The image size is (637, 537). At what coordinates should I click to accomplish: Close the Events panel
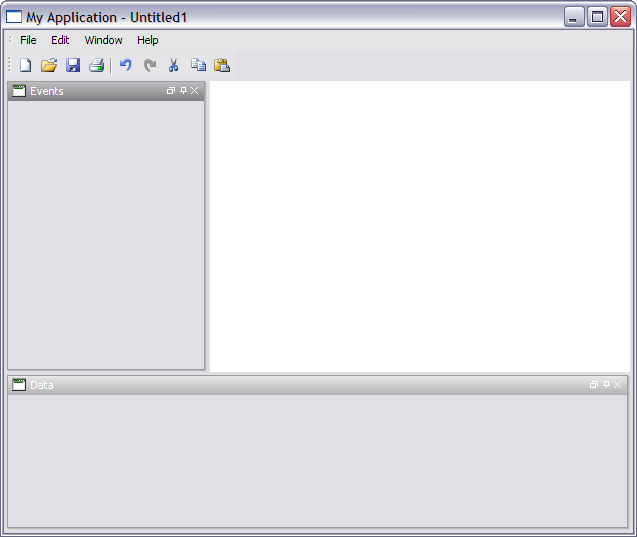click(195, 91)
